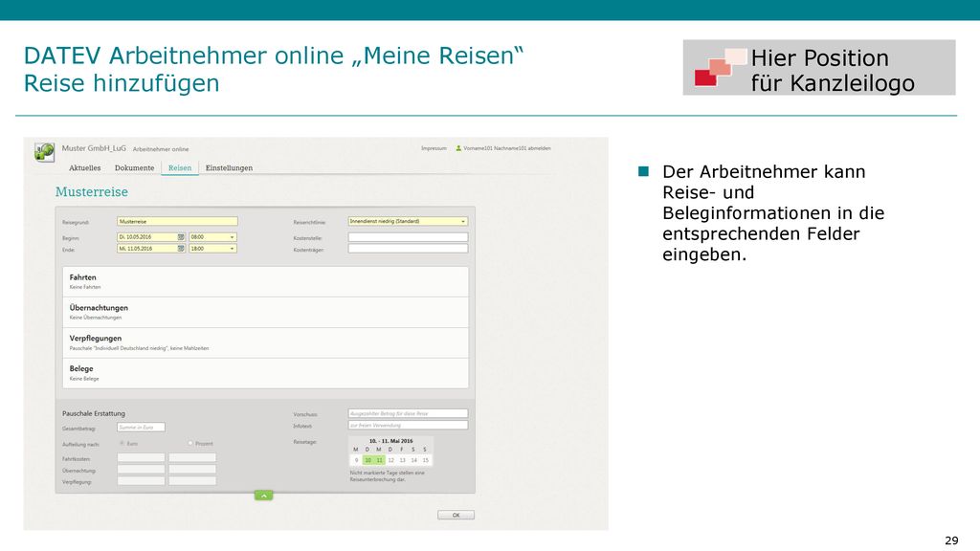Click the second Übernachtung field
The height and width of the screenshot is (551, 980).
(192, 470)
